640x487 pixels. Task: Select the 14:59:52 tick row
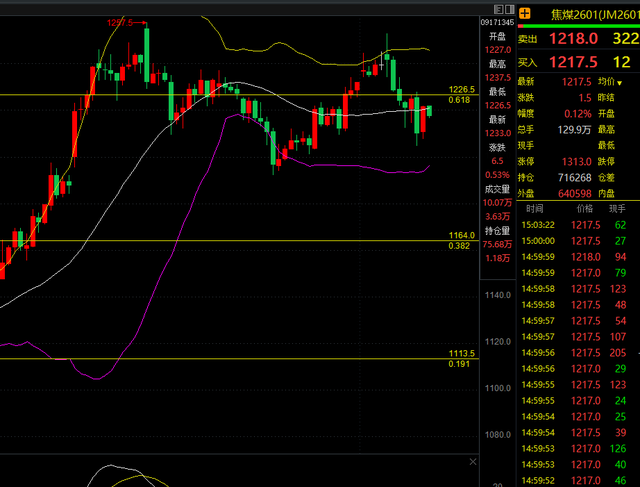tap(578, 480)
